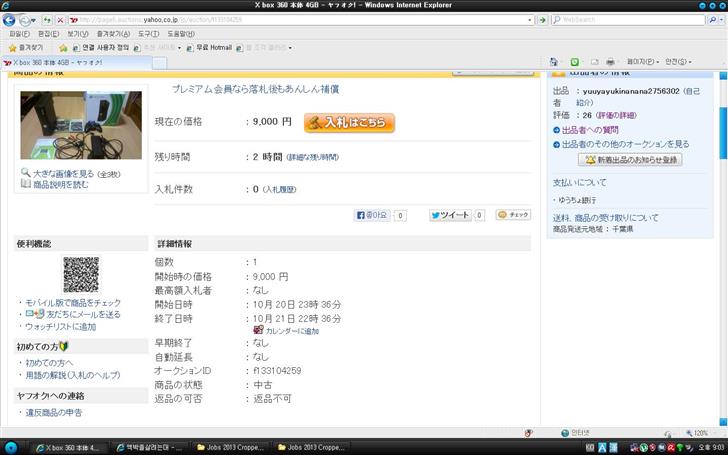The image size is (728, 455).
Task: Click the Read Mail icon in command bar
Action: point(595,62)
